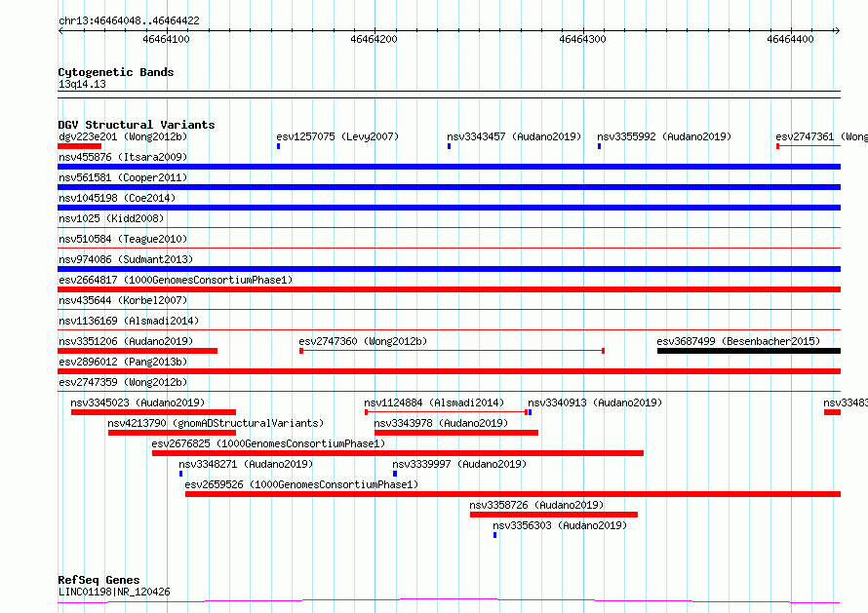The image size is (868, 613).
Task: Open nsv3340913 (Audano2019) variant label
Action: pyautogui.click(x=595, y=402)
